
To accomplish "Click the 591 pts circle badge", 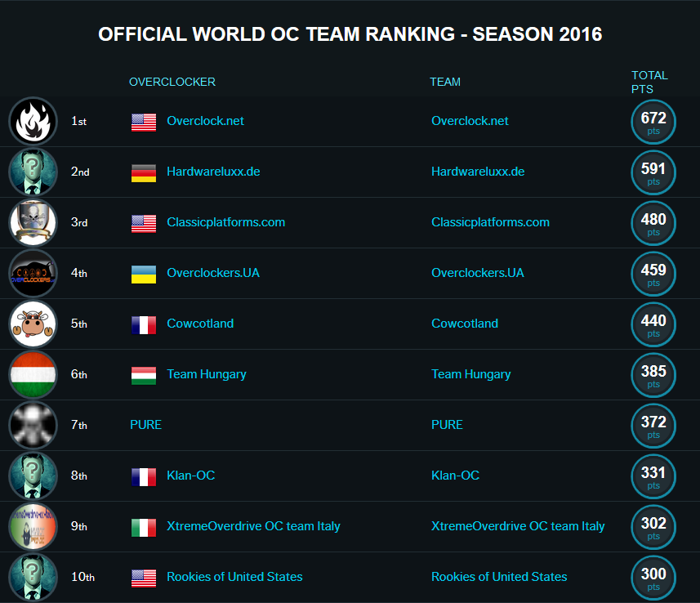I will [653, 172].
